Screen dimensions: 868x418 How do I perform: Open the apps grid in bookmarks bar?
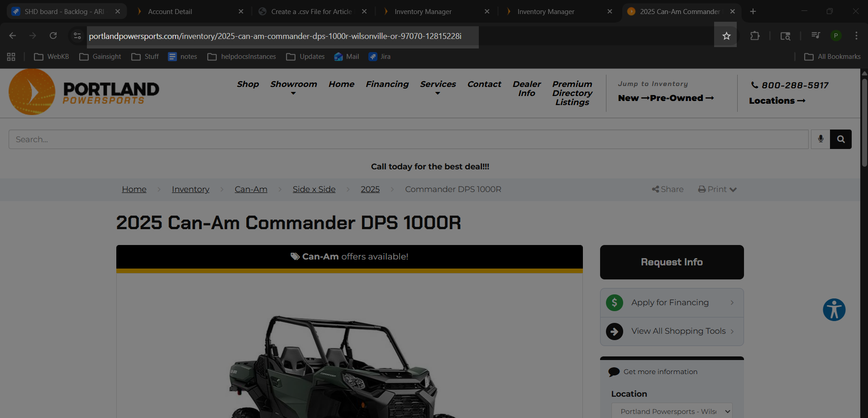(11, 57)
